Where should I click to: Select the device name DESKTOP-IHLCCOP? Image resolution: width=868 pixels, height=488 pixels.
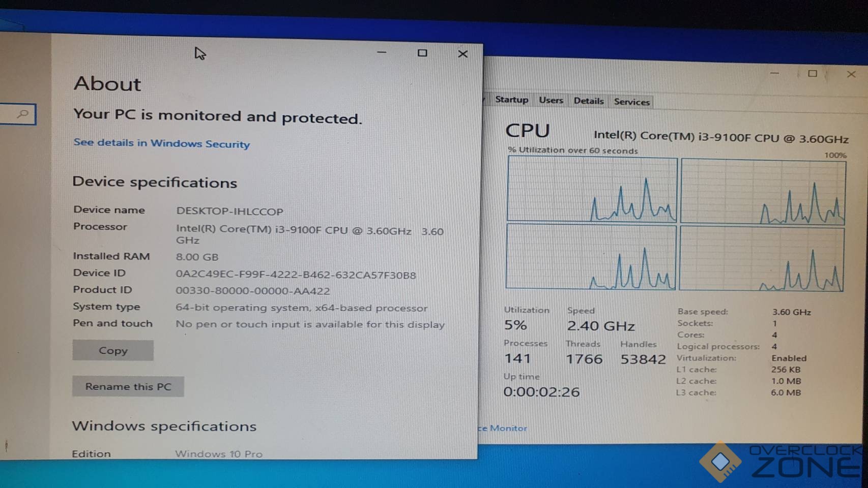coord(229,211)
